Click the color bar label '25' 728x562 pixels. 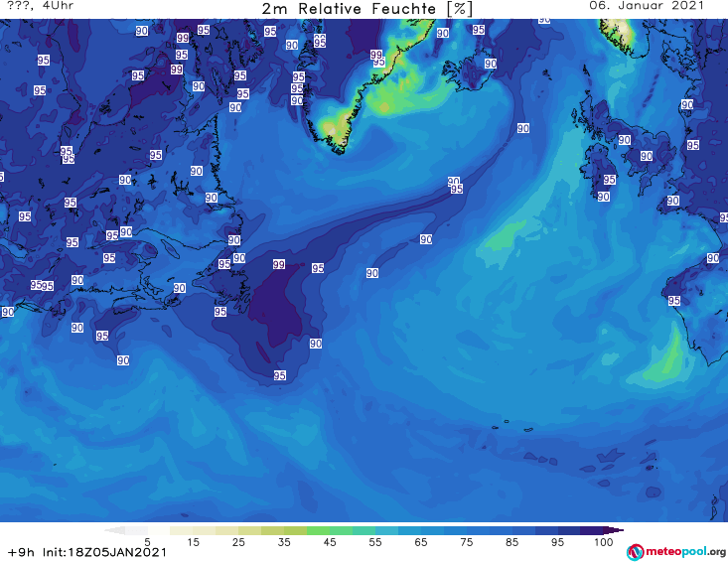tap(238, 542)
